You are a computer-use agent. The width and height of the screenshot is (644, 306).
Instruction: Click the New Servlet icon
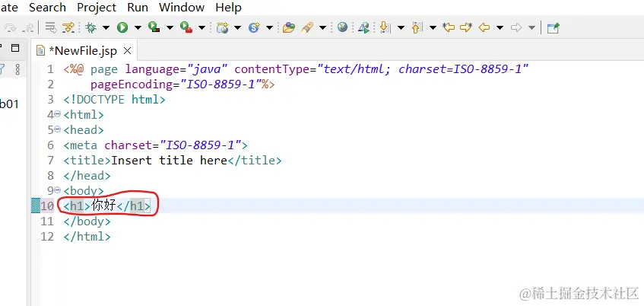254,27
